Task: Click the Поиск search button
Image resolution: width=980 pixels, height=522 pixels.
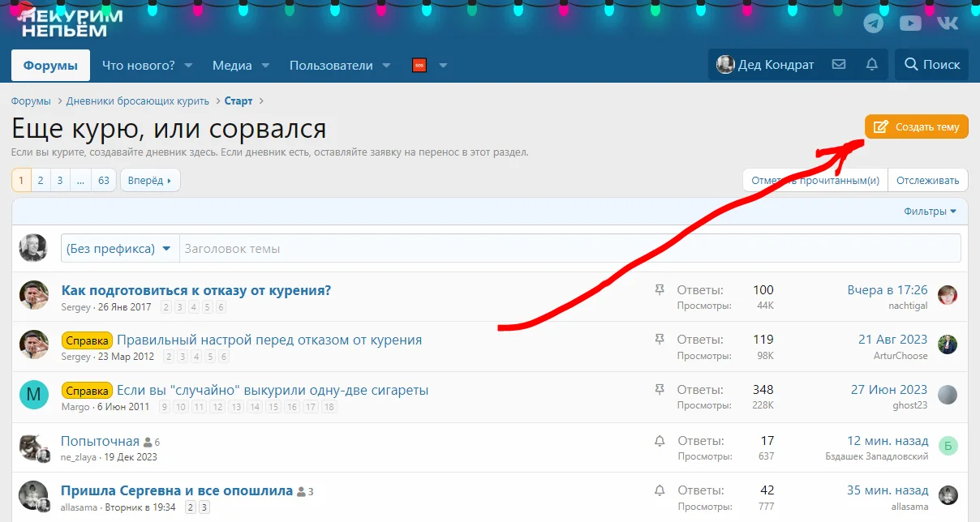Action: [x=931, y=65]
